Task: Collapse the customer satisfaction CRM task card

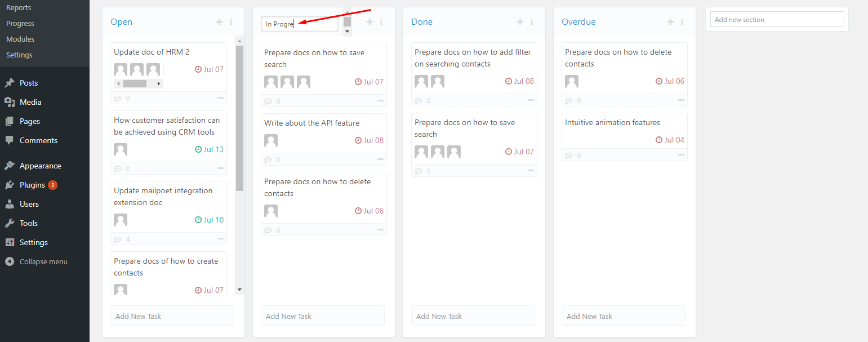Action: point(220,168)
